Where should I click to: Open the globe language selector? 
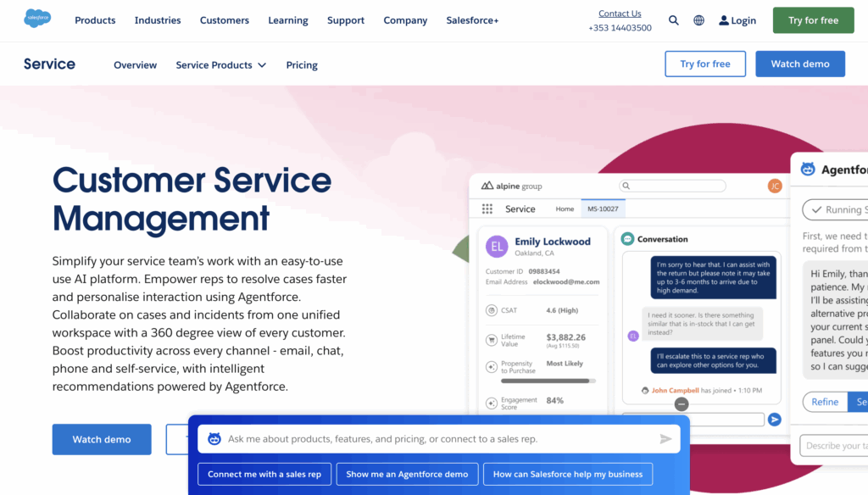tap(698, 20)
